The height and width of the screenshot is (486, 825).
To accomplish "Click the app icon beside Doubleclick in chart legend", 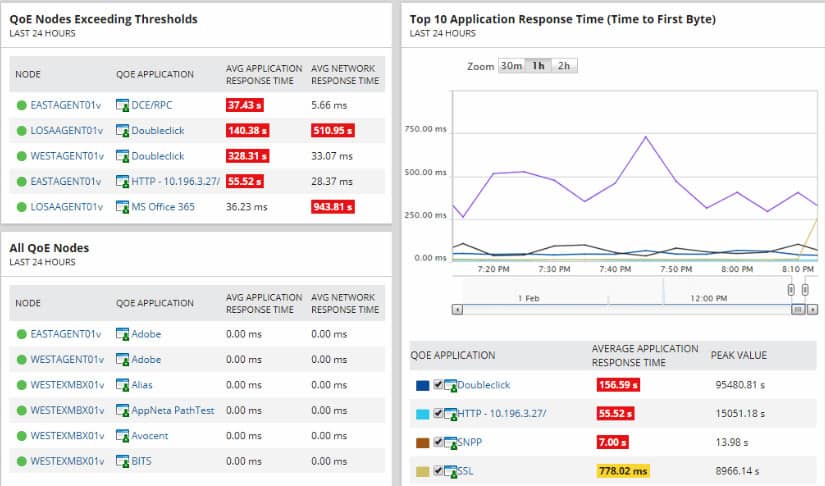I will point(450,386).
